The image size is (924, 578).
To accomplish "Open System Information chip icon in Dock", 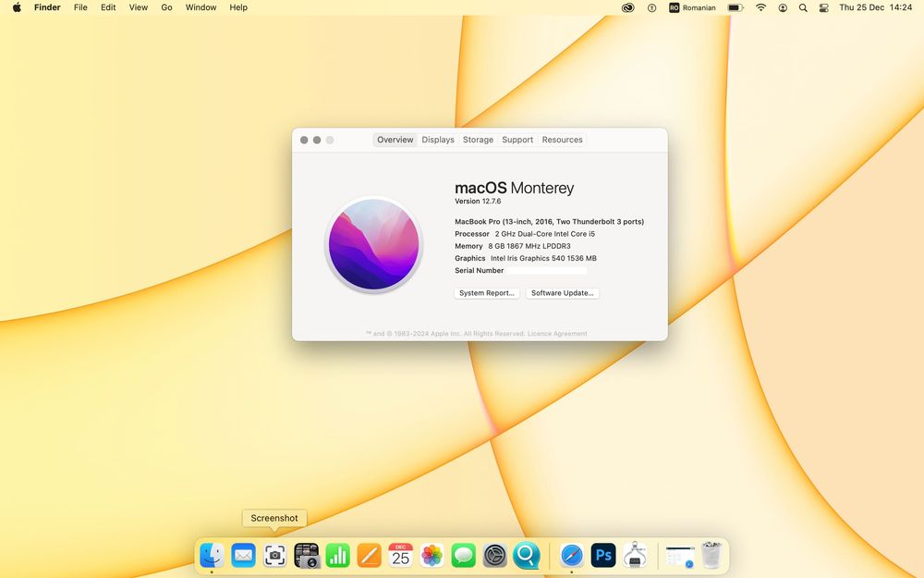I will [x=635, y=555].
